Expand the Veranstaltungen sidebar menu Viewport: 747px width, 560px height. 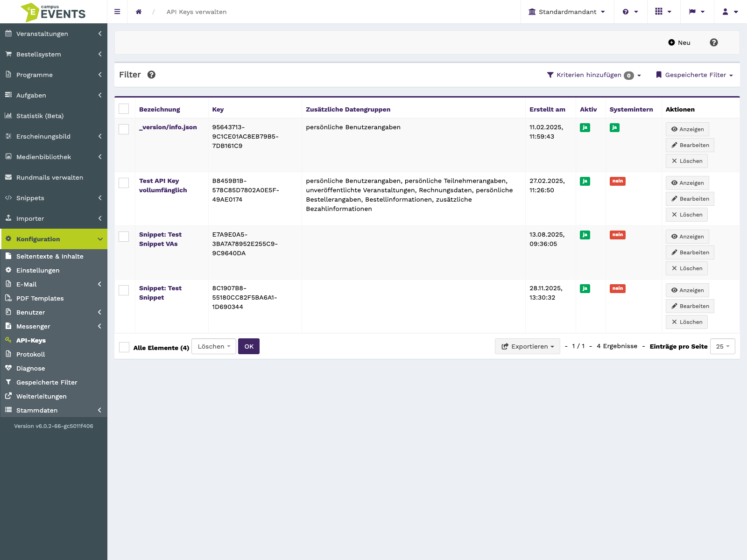[54, 34]
